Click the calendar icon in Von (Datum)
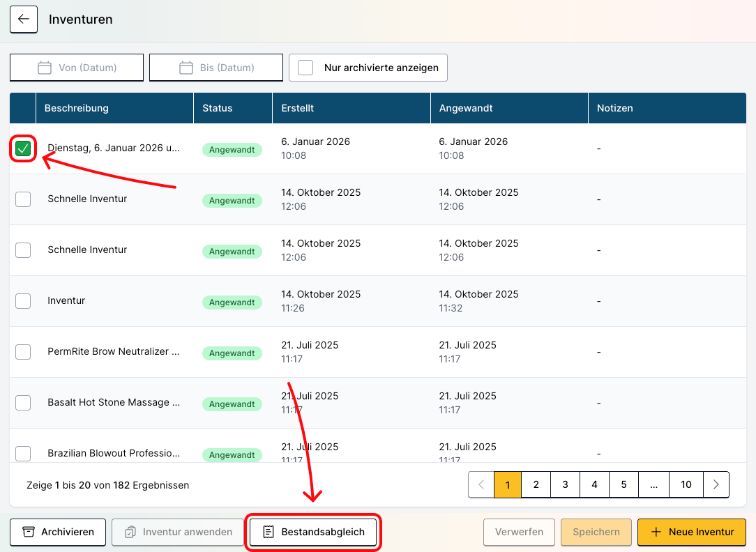 [x=45, y=68]
